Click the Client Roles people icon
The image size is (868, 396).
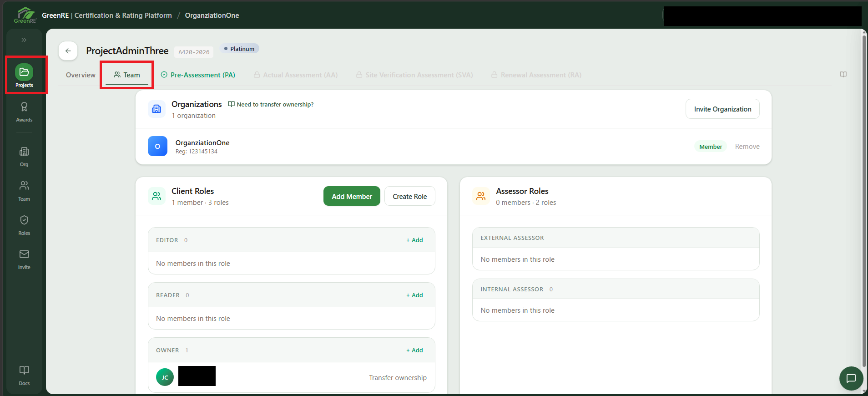tap(156, 196)
